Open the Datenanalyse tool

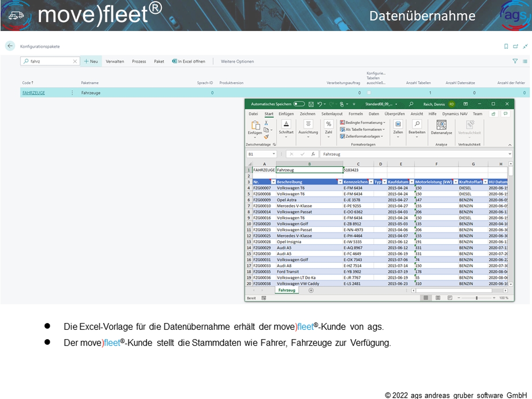[441, 128]
